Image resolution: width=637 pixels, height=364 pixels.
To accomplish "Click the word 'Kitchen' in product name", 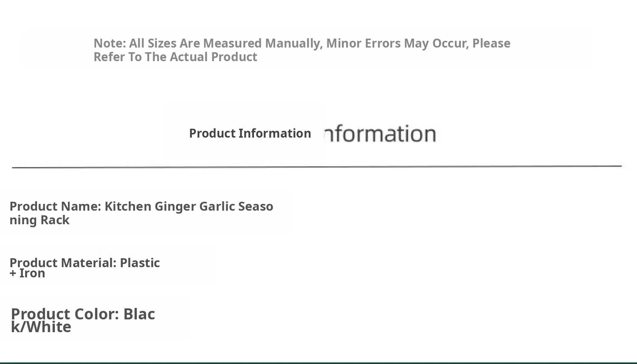I will coord(128,206).
